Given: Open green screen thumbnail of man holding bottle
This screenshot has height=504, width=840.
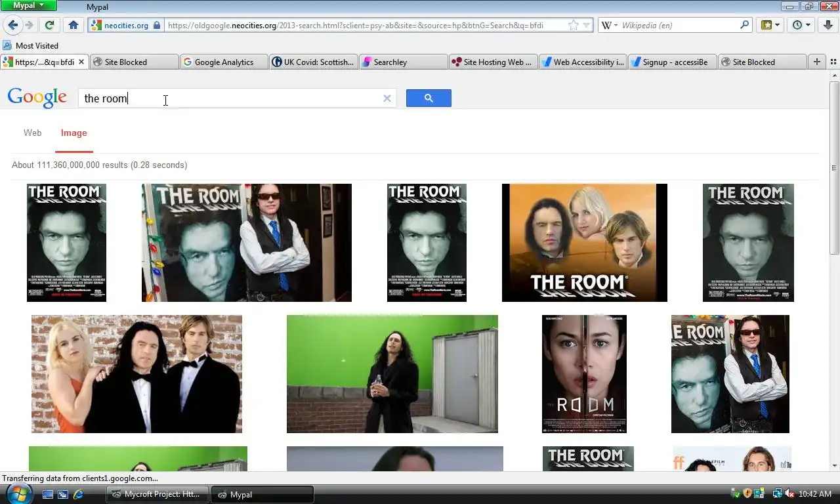Looking at the screenshot, I should pyautogui.click(x=392, y=374).
